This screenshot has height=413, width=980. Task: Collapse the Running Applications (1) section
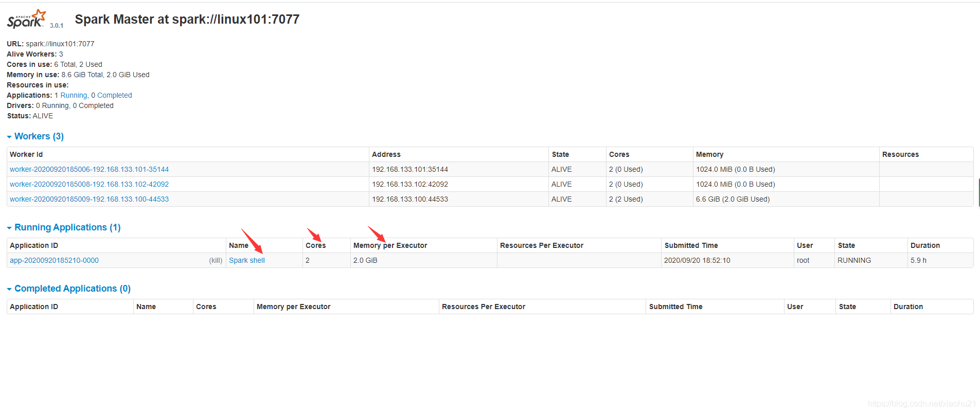[x=64, y=227]
